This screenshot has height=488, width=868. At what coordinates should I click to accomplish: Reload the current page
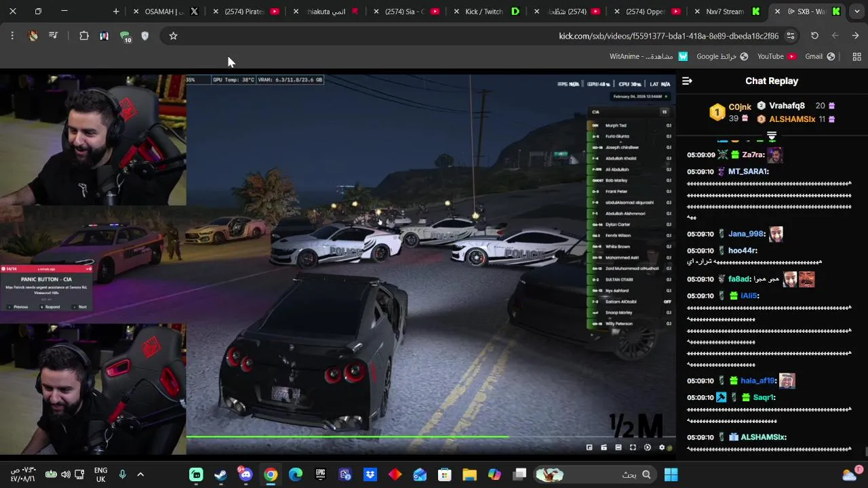[x=814, y=36]
